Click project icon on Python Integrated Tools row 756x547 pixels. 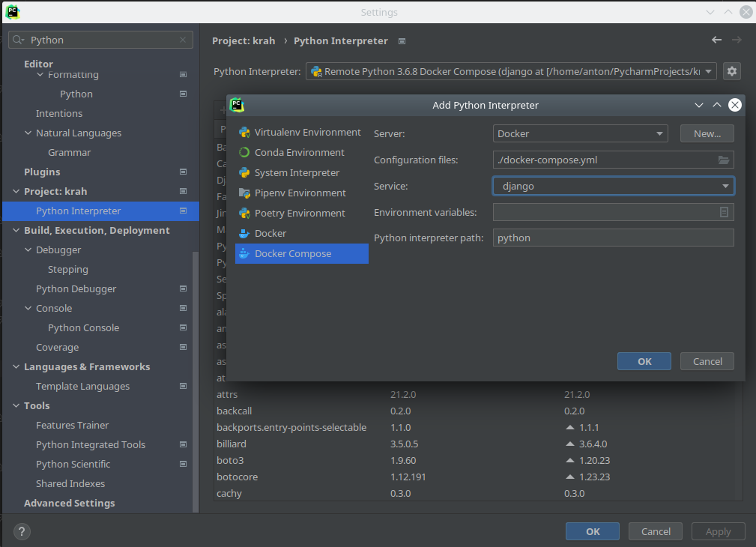[x=184, y=444]
